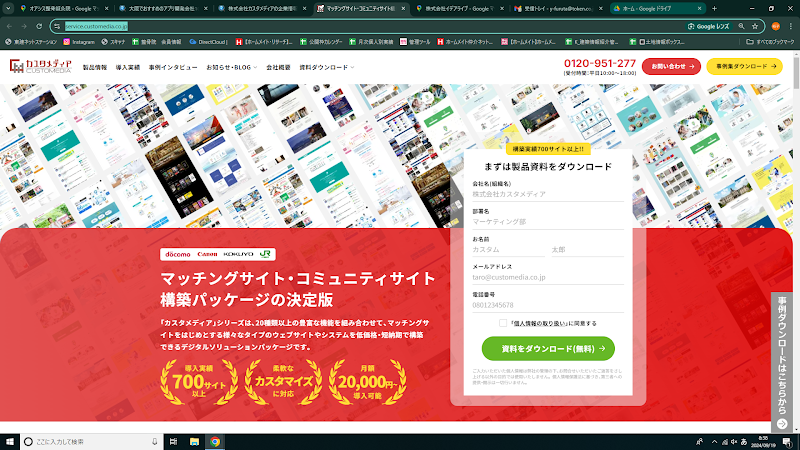Open the 管理ツール bookmark
800x450 pixels.
click(415, 42)
